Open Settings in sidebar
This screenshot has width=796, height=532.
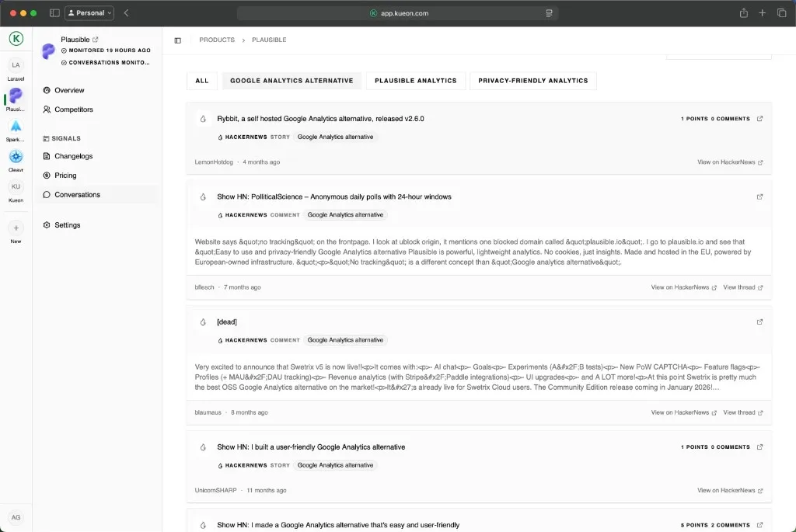click(x=67, y=225)
